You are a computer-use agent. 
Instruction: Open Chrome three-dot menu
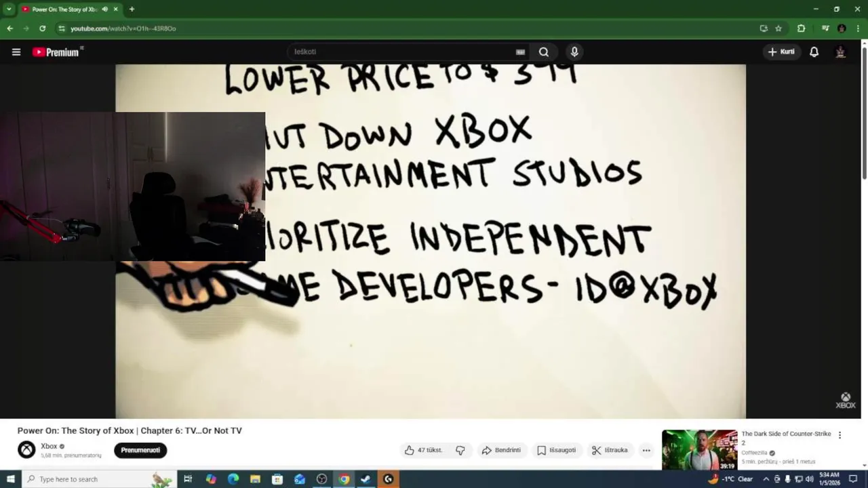858,28
